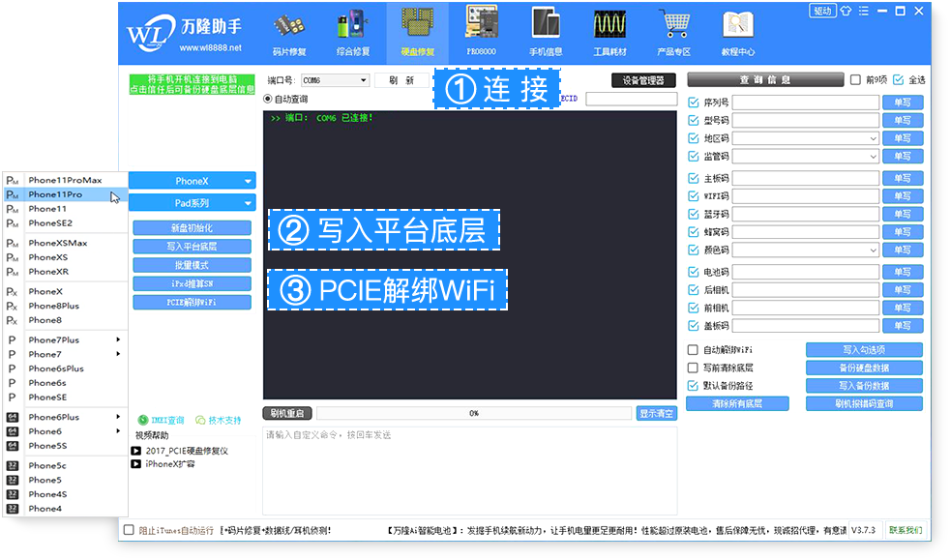Open the 监管码 dropdown
This screenshot has height=560, width=950.
pos(806,156)
